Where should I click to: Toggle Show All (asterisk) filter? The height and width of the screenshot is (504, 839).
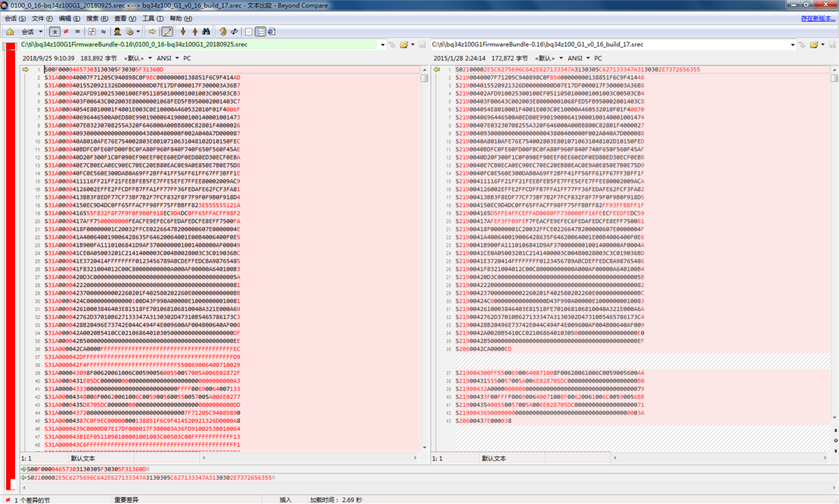point(55,31)
